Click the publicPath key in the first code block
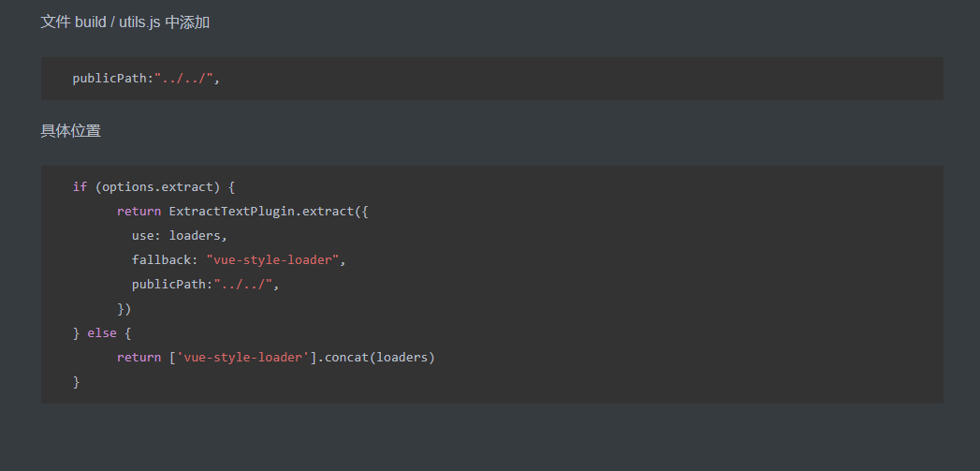Image resolution: width=980 pixels, height=471 pixels. click(x=110, y=79)
